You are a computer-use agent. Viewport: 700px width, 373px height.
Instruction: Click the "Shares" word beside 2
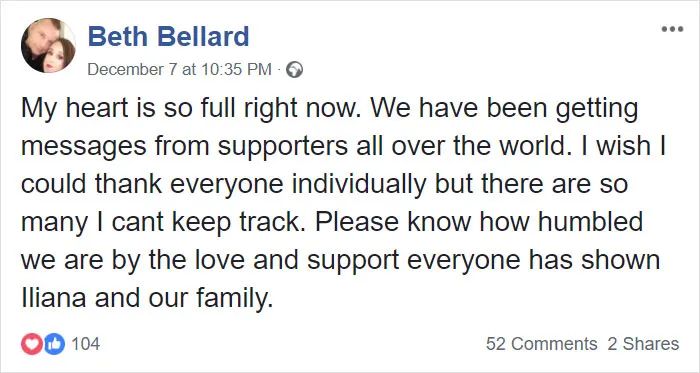[650, 344]
